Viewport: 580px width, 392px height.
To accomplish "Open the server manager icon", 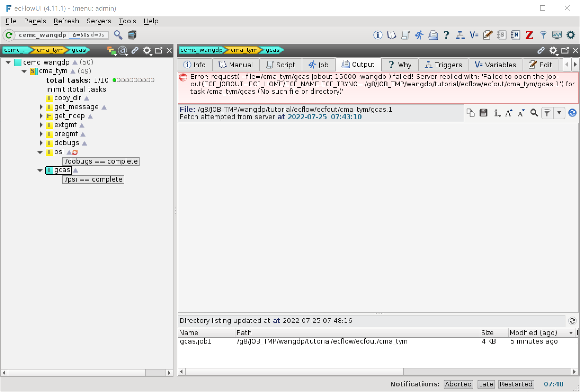I will [x=132, y=35].
